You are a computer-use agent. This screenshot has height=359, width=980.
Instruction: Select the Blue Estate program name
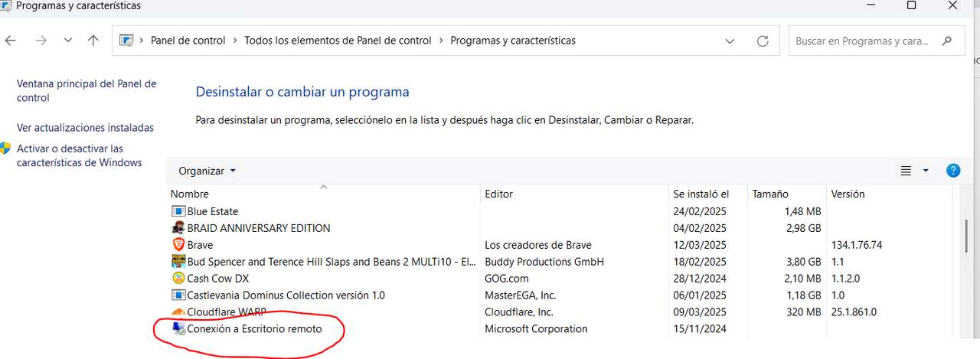(213, 211)
